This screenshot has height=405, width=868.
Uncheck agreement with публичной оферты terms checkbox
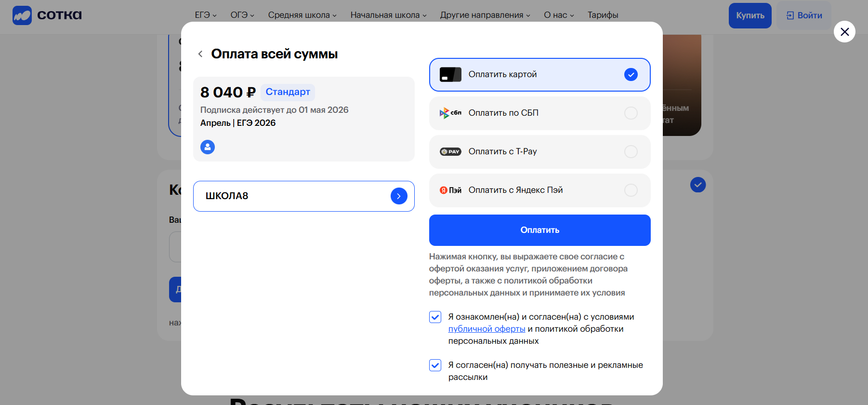[x=435, y=317]
